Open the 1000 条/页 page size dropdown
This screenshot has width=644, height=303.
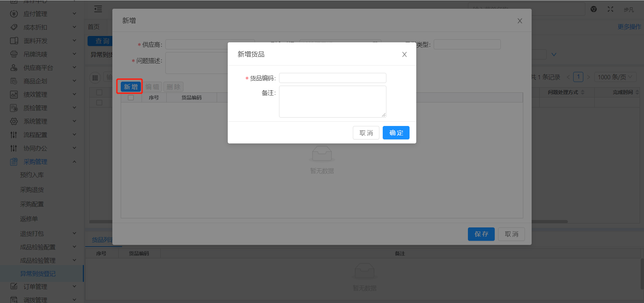click(615, 77)
